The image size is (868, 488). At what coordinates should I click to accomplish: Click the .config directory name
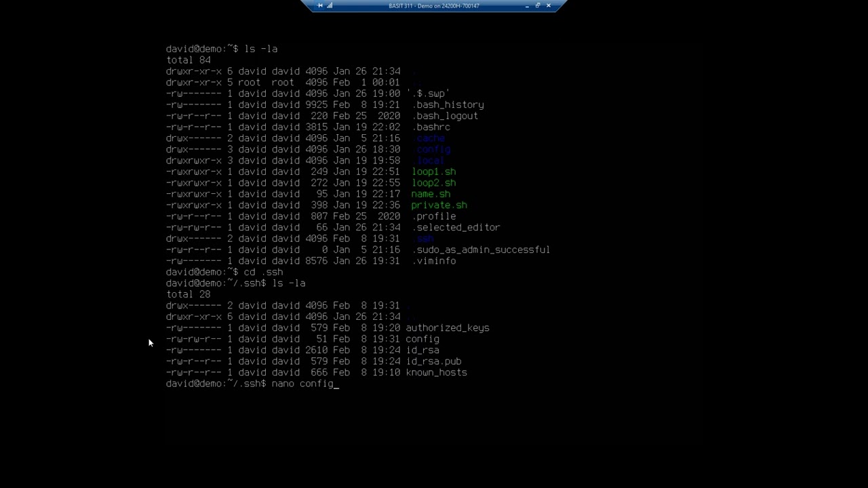431,149
